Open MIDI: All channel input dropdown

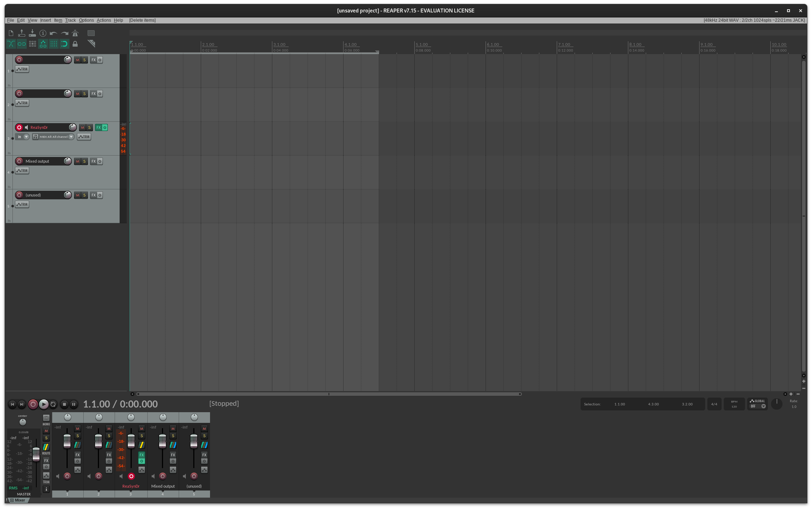point(57,137)
